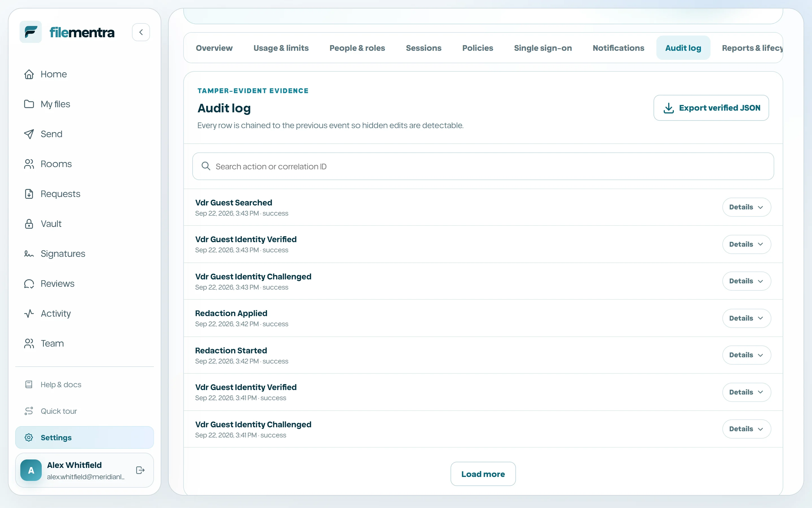Collapse the sidebar with the chevron button

[141, 32]
